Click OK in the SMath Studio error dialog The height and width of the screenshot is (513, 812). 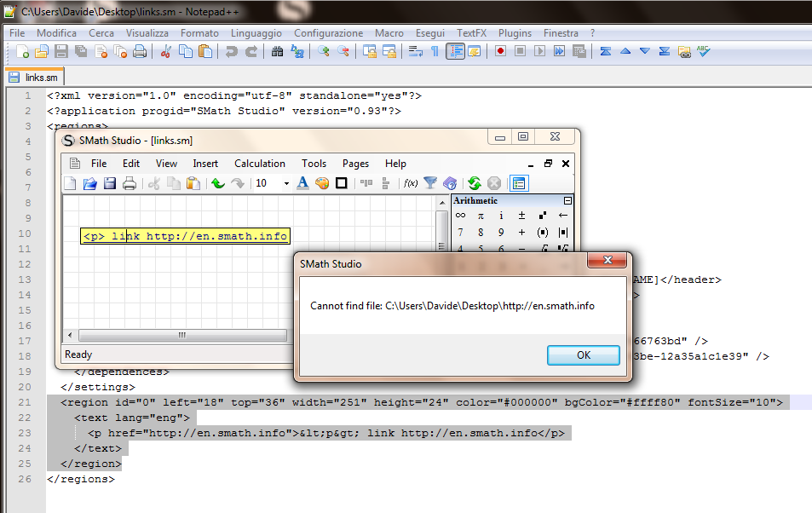[583, 354]
